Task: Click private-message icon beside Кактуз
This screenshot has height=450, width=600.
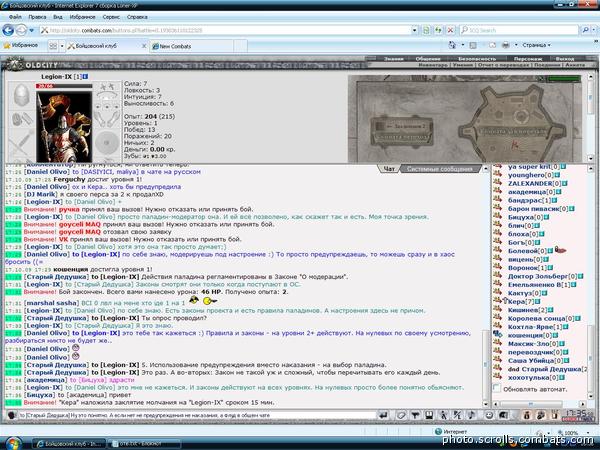Action: click(x=497, y=292)
